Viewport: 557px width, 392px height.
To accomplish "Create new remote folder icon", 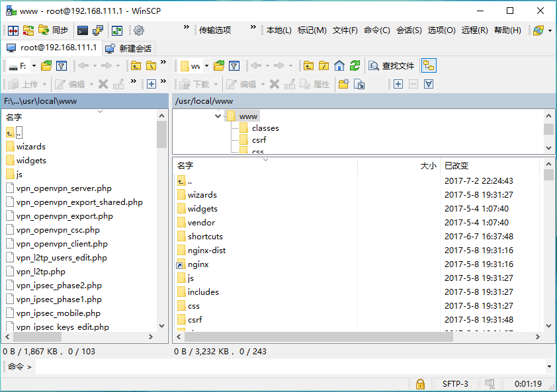I will click(x=343, y=84).
